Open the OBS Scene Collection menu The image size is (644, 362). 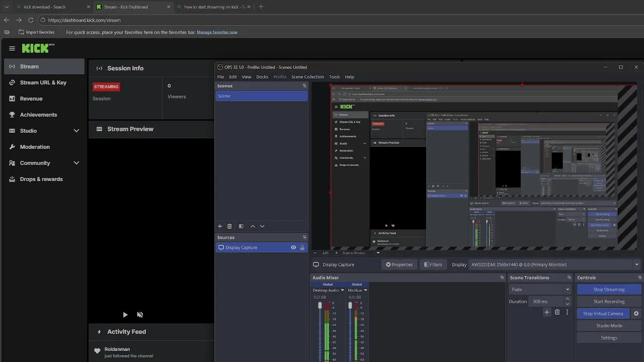(307, 77)
